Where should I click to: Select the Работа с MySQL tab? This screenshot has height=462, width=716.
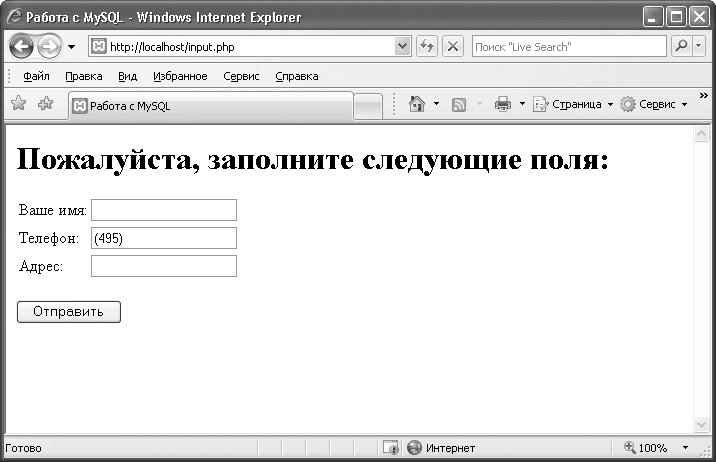tap(211, 106)
